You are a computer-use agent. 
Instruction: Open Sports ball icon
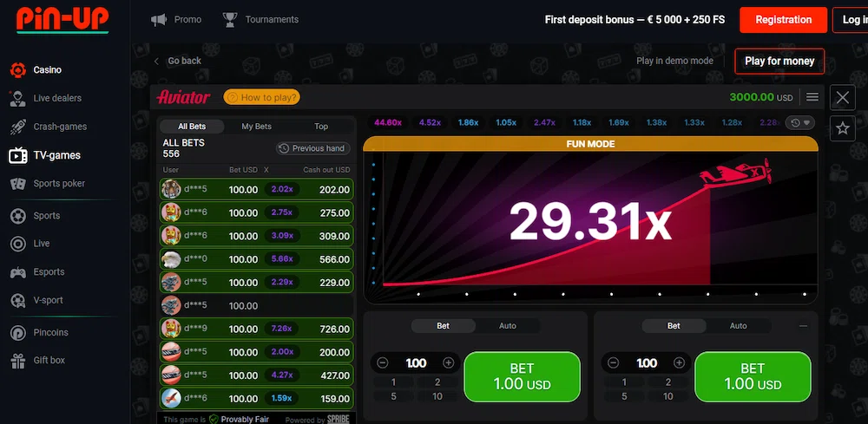pyautogui.click(x=17, y=216)
